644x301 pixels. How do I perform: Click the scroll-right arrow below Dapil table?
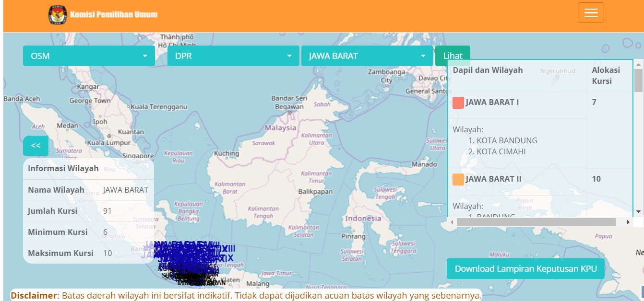pos(628,222)
